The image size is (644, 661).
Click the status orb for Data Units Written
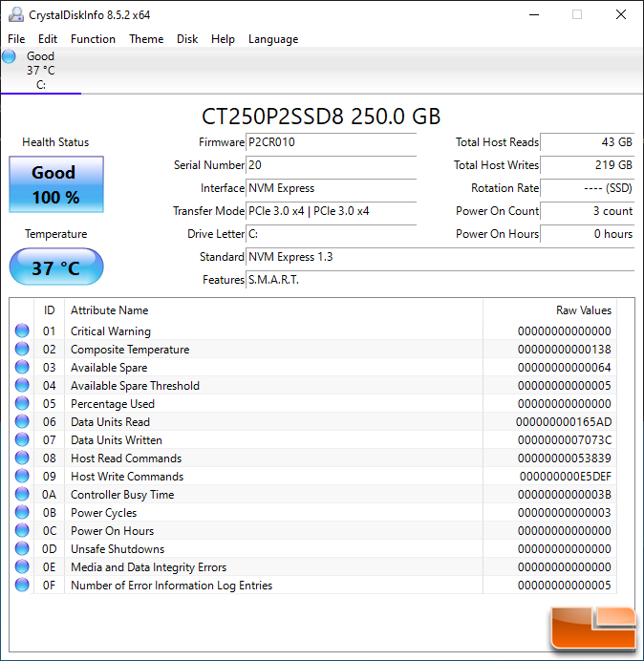(x=22, y=439)
